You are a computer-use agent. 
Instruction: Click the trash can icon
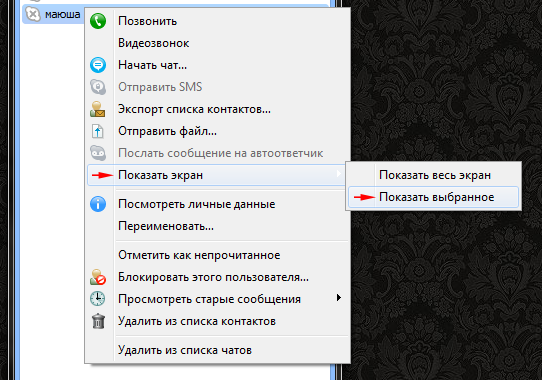[98, 321]
